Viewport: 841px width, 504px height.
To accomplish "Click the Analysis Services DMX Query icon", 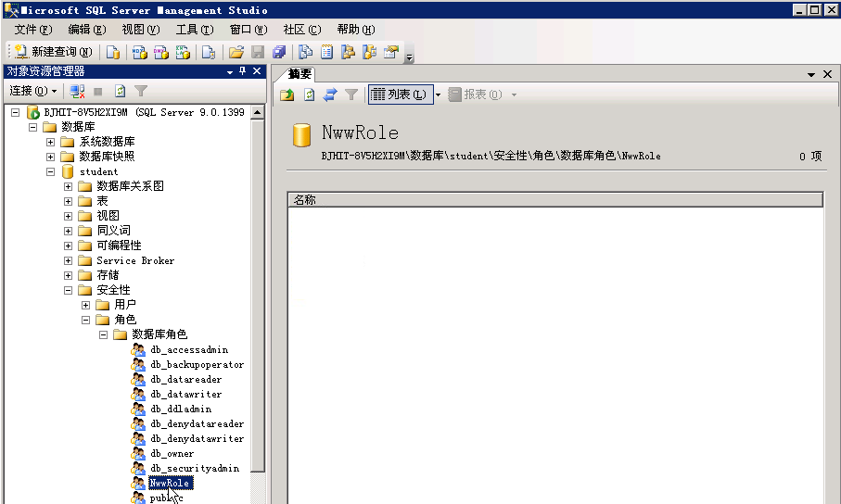I will click(161, 52).
